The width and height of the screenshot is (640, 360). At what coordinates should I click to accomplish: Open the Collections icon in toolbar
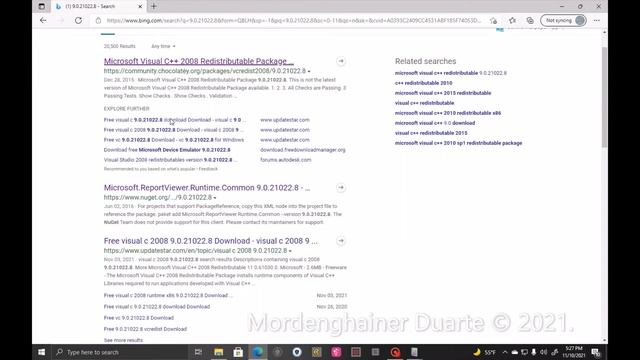(x=530, y=20)
